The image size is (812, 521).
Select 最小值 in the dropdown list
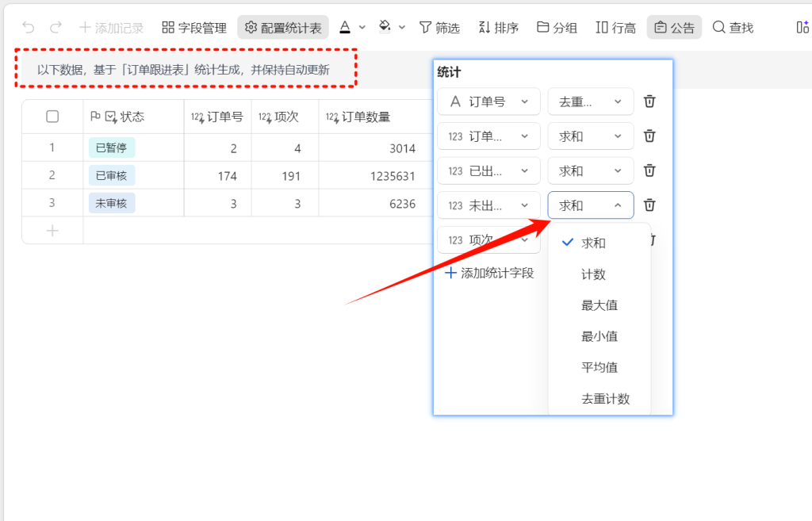599,336
